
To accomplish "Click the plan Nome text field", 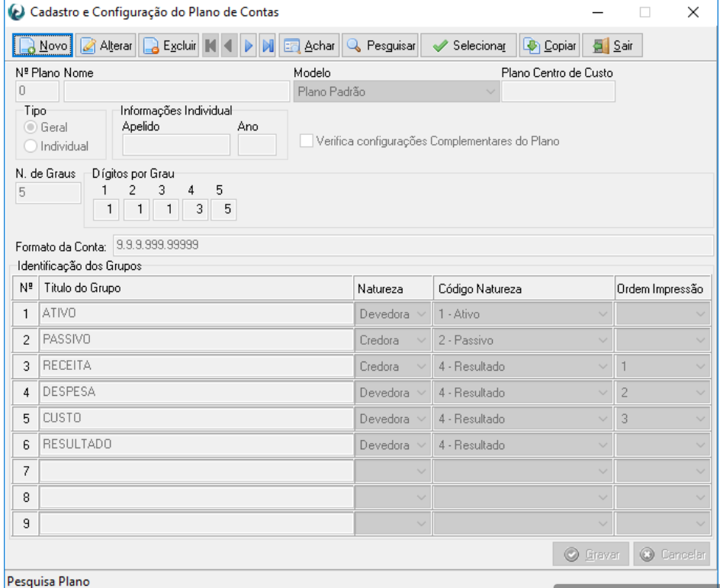I will pyautogui.click(x=177, y=91).
